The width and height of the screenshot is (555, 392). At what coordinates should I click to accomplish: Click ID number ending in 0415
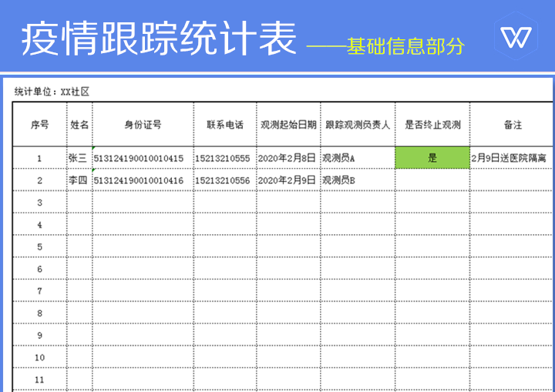pos(139,159)
